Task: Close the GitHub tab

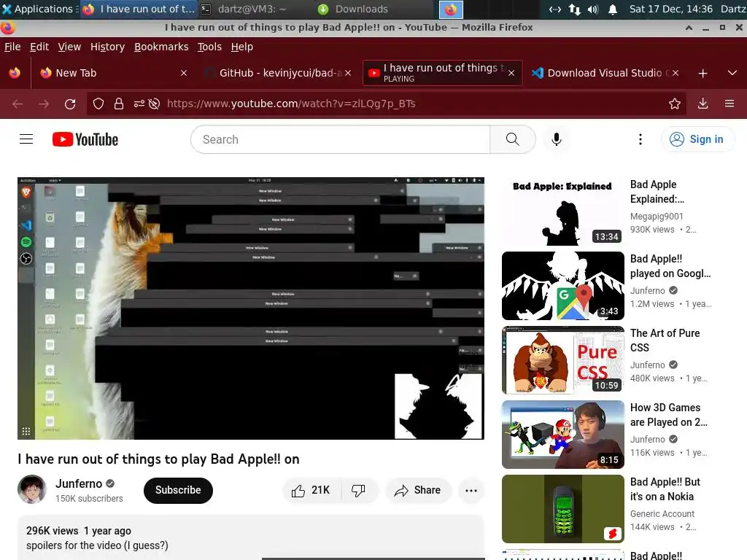Action: [x=348, y=73]
